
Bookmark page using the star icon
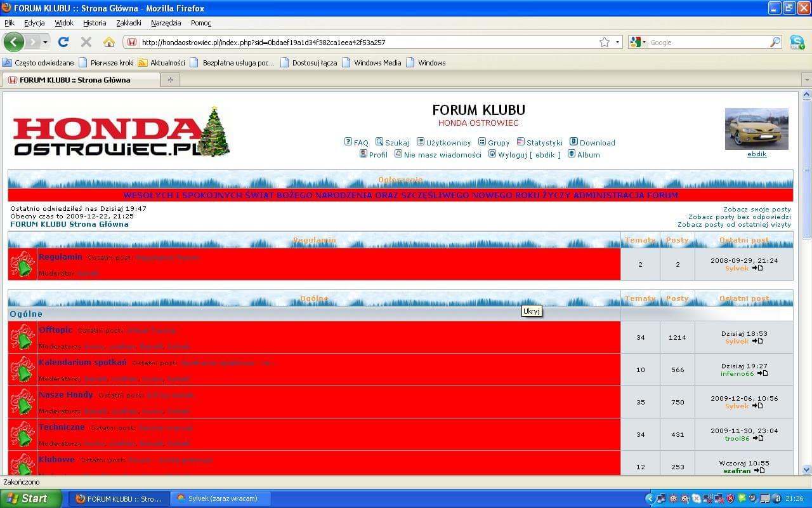click(x=605, y=43)
